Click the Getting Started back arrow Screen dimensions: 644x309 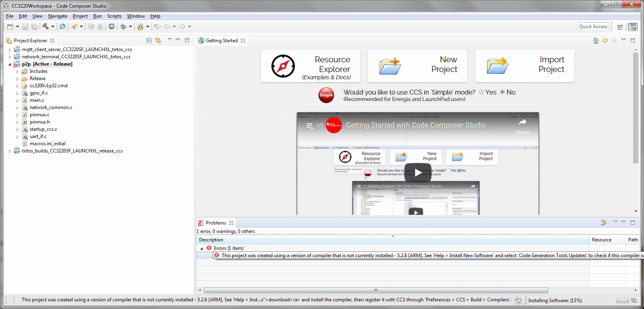tap(605, 40)
